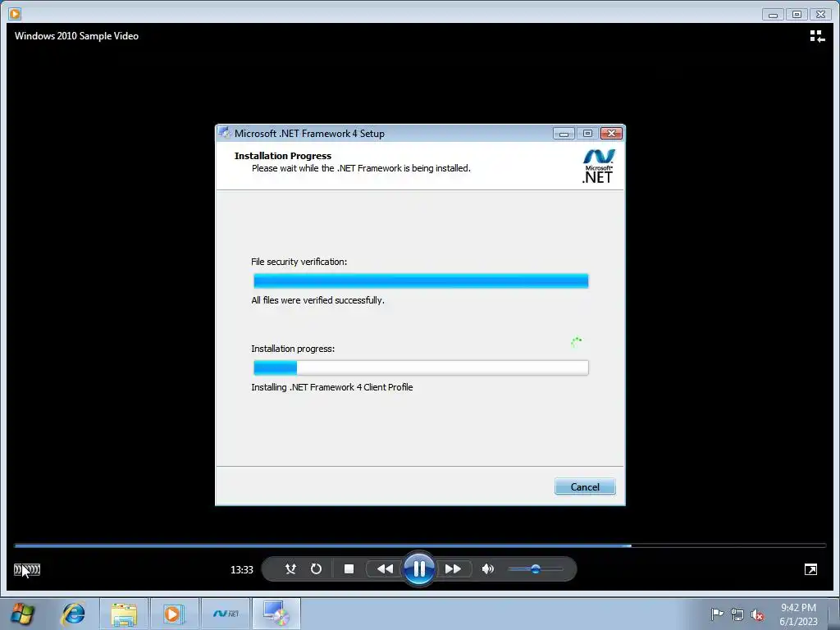Click the File security verification bar
Image resolution: width=840 pixels, height=630 pixels.
click(421, 281)
